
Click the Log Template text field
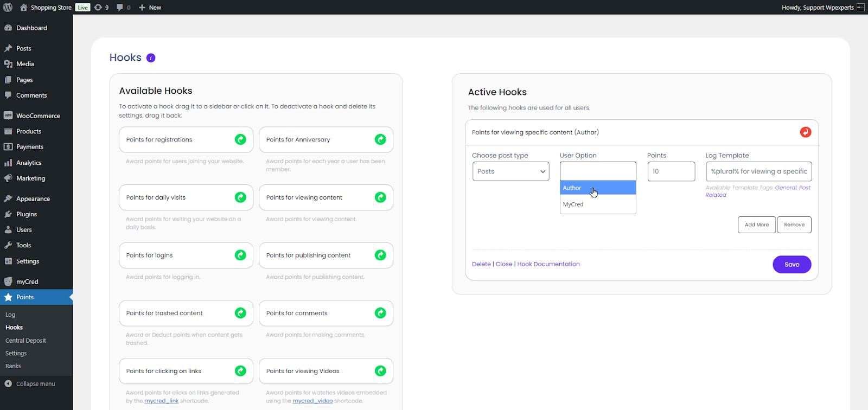(x=758, y=171)
